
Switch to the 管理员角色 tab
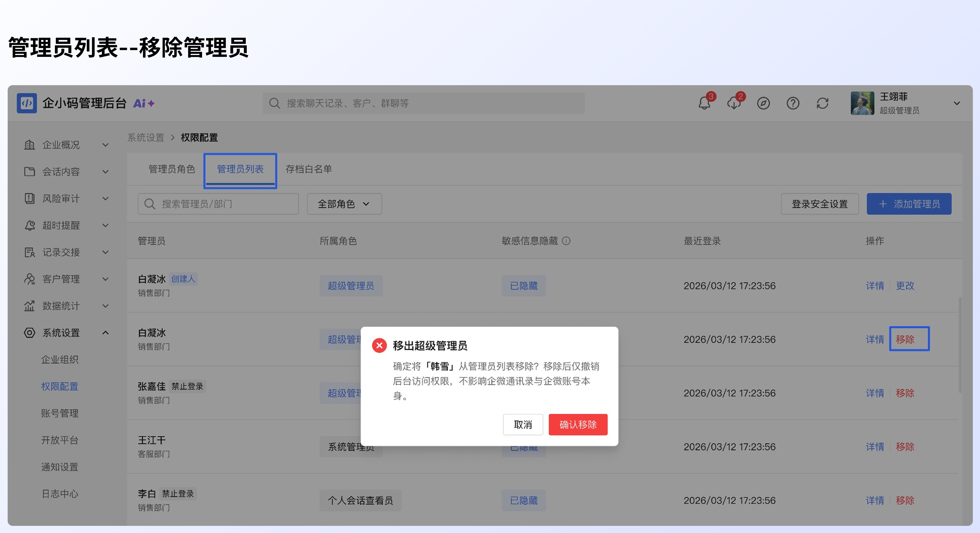pos(171,169)
